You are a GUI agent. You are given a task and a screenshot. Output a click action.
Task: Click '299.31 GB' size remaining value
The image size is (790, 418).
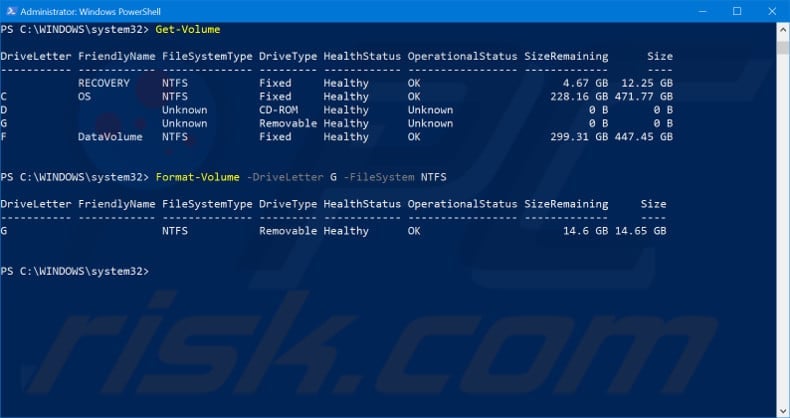coord(579,137)
